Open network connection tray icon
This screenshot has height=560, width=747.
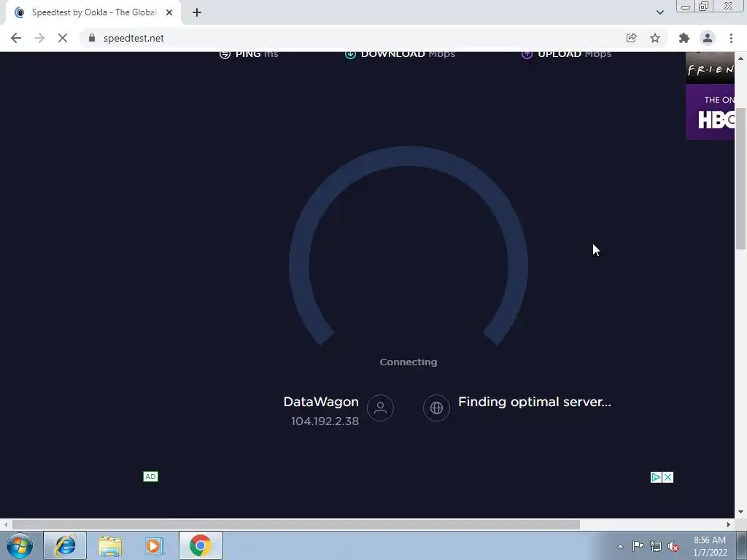click(656, 546)
